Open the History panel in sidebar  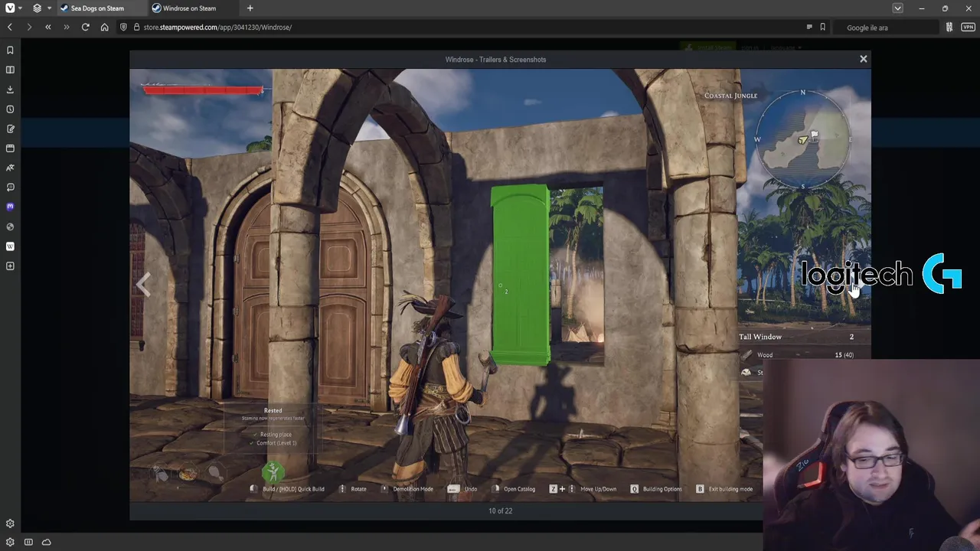[x=10, y=109]
